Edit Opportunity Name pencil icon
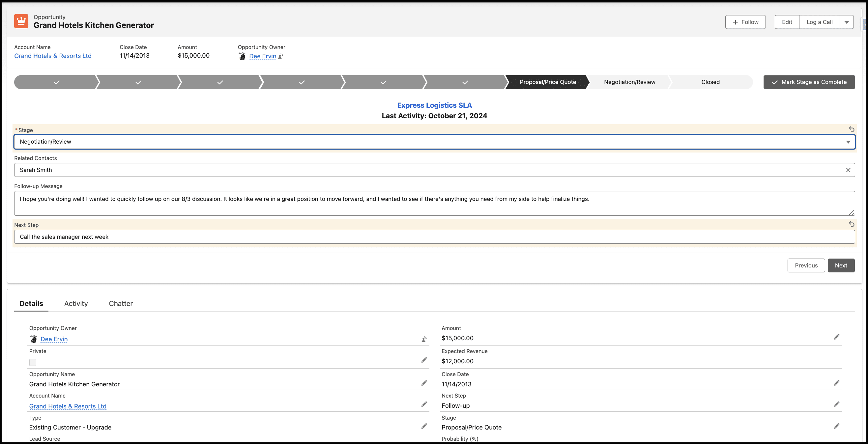This screenshot has height=444, width=868. click(424, 383)
